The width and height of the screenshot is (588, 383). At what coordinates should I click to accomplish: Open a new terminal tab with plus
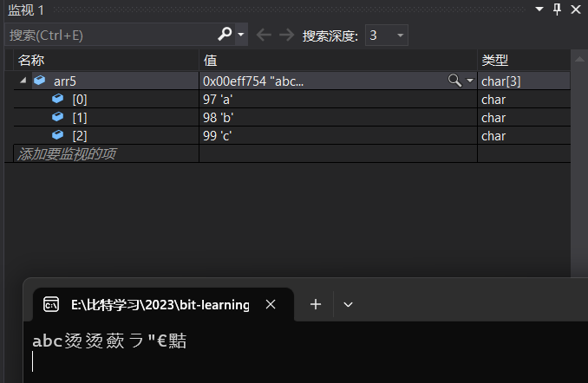[x=316, y=304]
